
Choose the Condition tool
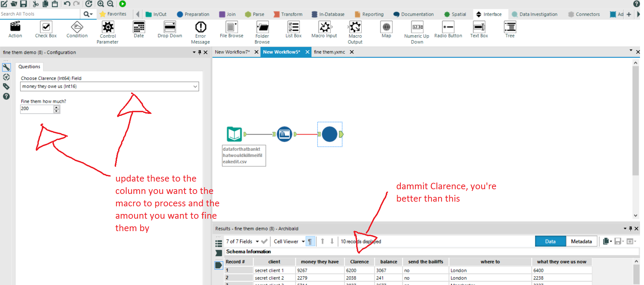77,30
